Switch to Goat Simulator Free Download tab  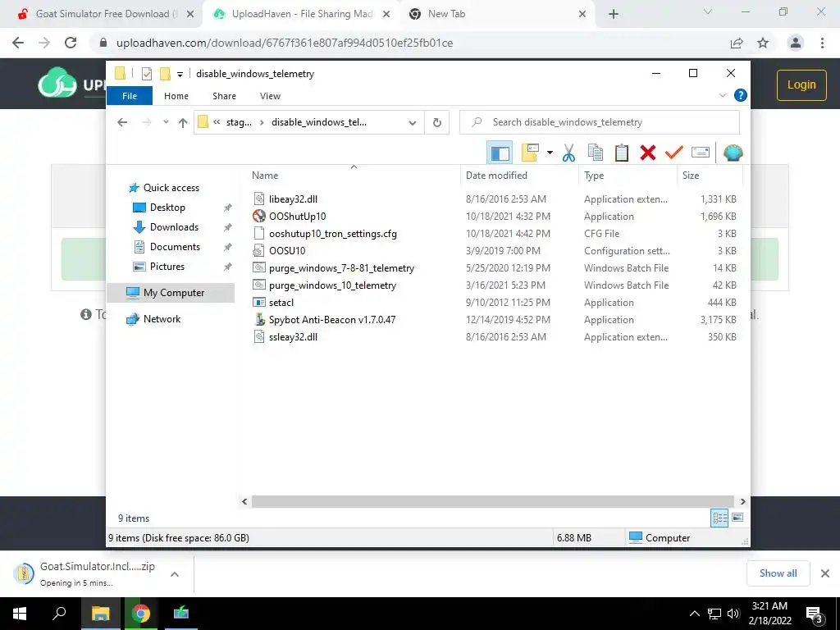pyautogui.click(x=102, y=14)
